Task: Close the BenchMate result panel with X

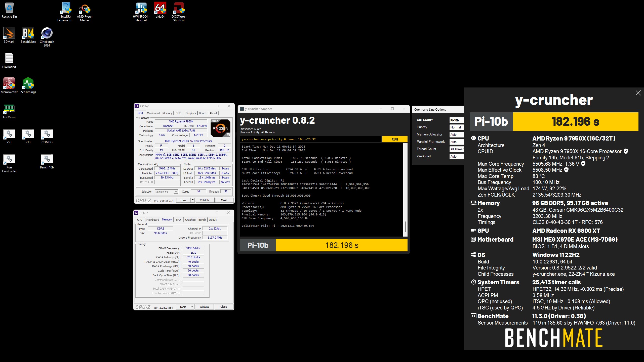Action: point(638,93)
